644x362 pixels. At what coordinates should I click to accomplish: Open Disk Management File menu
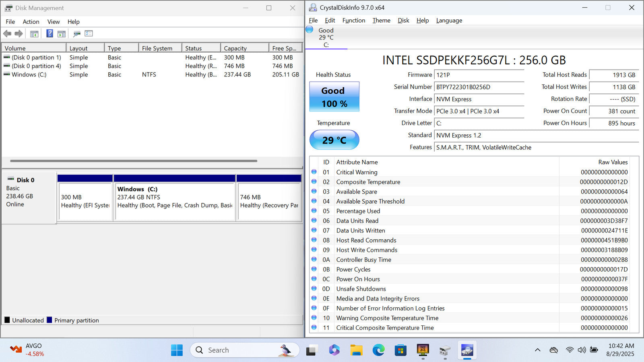(x=10, y=22)
